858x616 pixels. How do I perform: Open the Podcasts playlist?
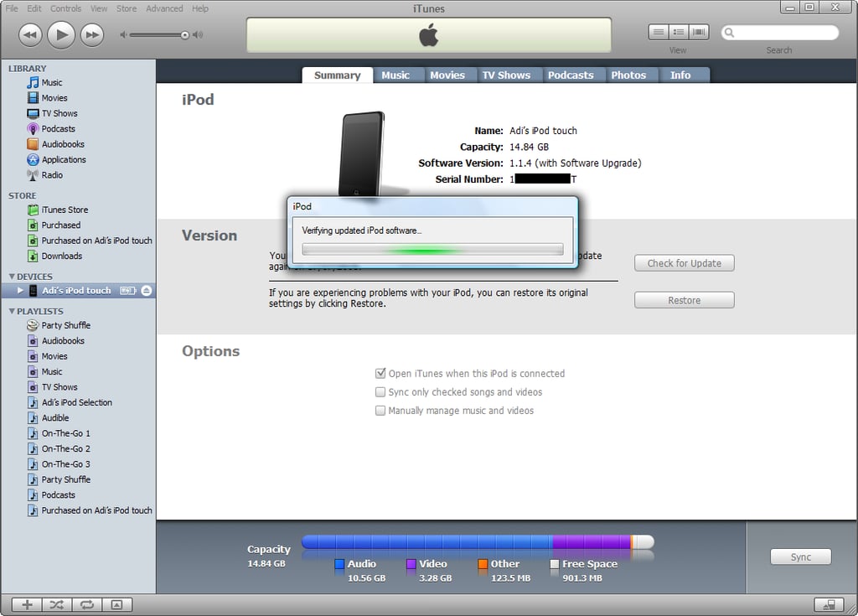[51, 494]
